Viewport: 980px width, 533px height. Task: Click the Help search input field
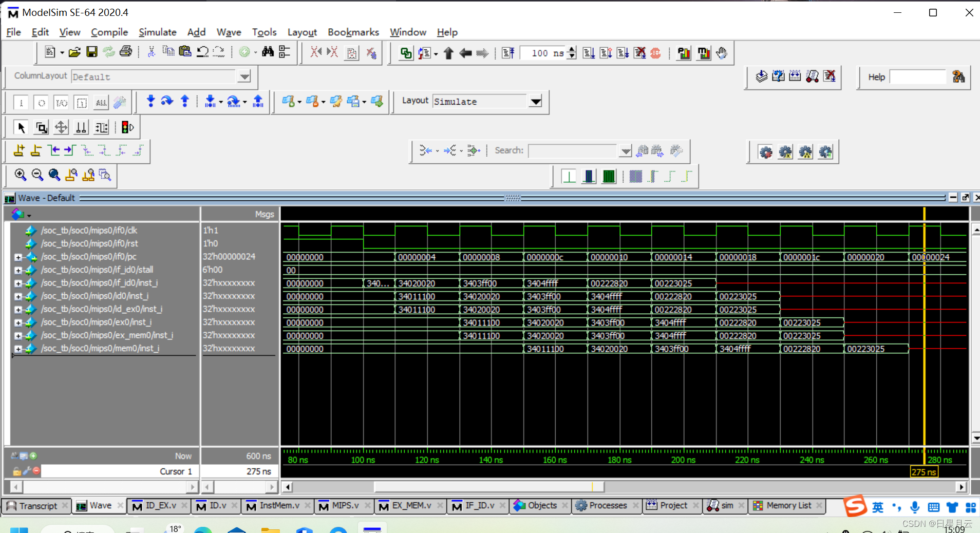pos(918,77)
